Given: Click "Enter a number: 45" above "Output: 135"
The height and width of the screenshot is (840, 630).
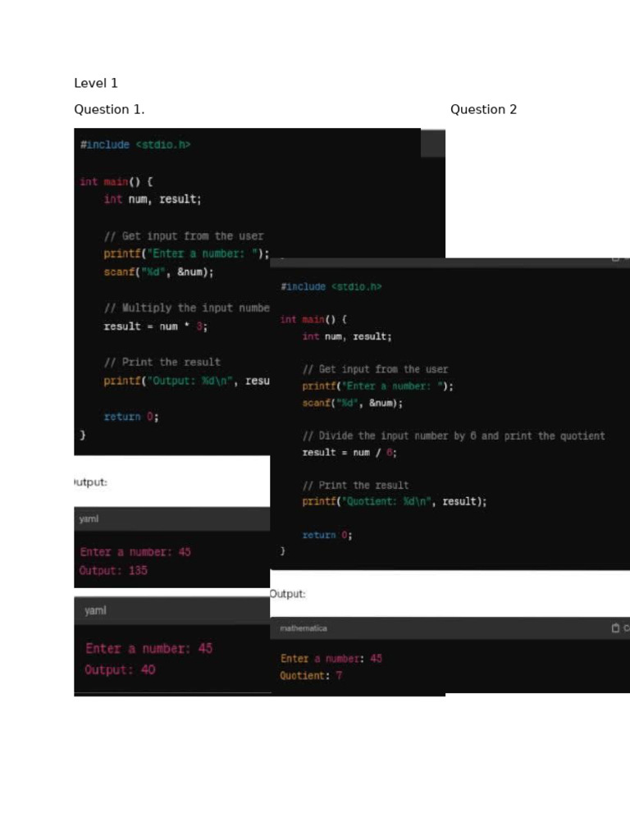Looking at the screenshot, I should point(135,552).
